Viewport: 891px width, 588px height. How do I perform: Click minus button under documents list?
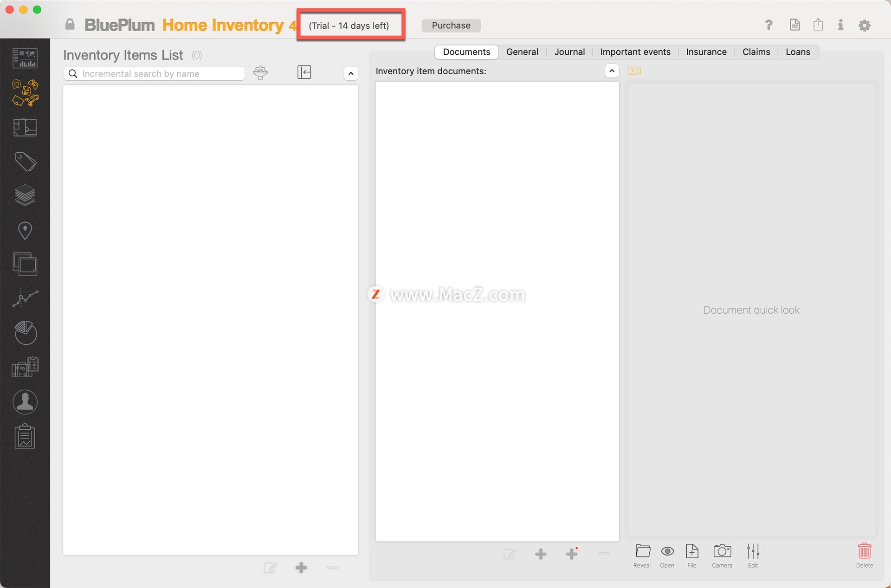pyautogui.click(x=603, y=554)
